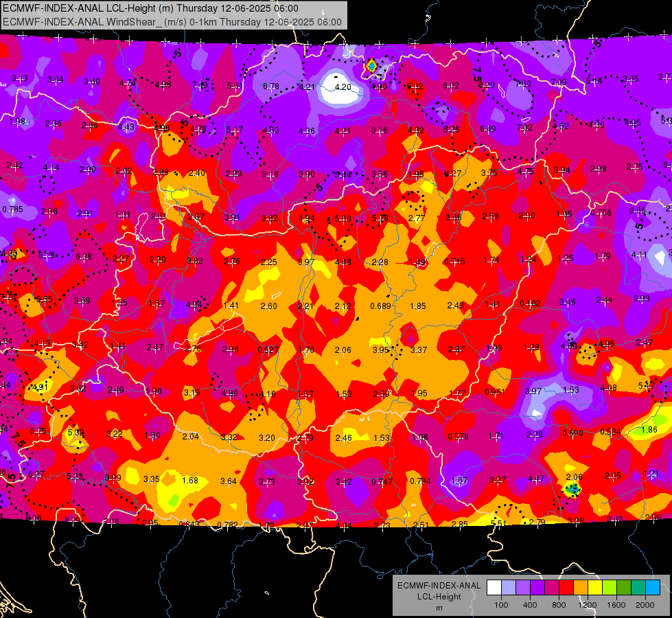The width and height of the screenshot is (672, 618).
Task: Click the wind shear value 0.747
Action: point(382,481)
